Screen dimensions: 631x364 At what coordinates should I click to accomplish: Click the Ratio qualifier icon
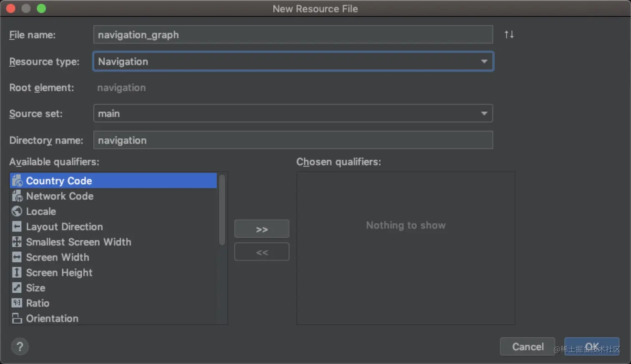tap(17, 303)
